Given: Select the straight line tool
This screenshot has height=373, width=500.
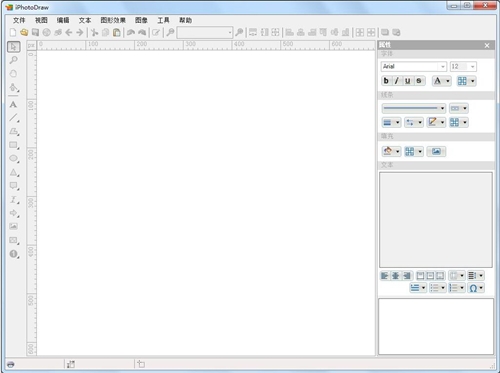Looking at the screenshot, I should 14,118.
